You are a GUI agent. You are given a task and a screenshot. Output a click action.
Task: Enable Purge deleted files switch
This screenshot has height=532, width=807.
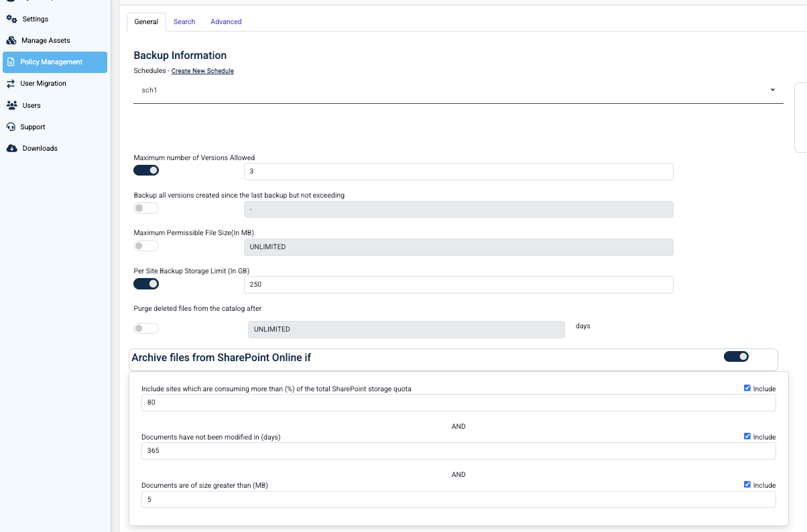click(x=146, y=328)
